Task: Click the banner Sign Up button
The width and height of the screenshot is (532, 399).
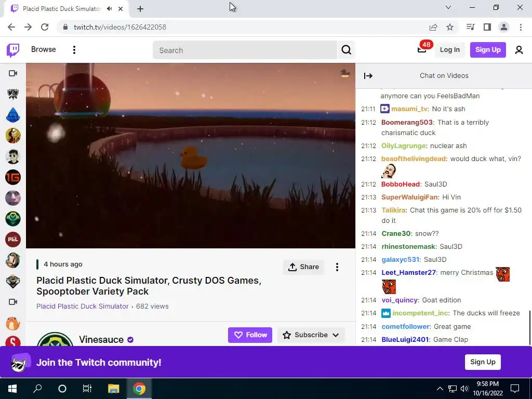Action: point(483,362)
